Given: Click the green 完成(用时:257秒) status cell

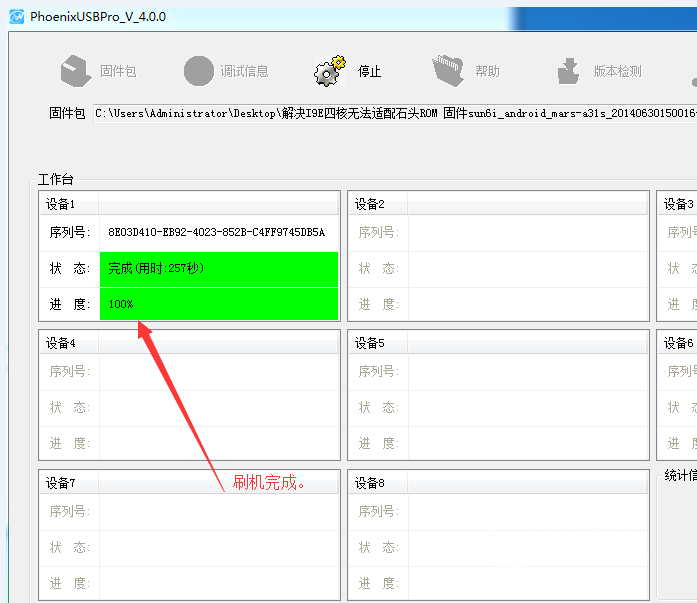Looking at the screenshot, I should 219,269.
